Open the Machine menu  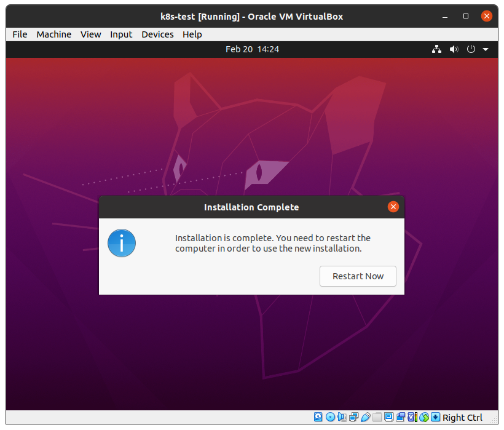pos(53,34)
